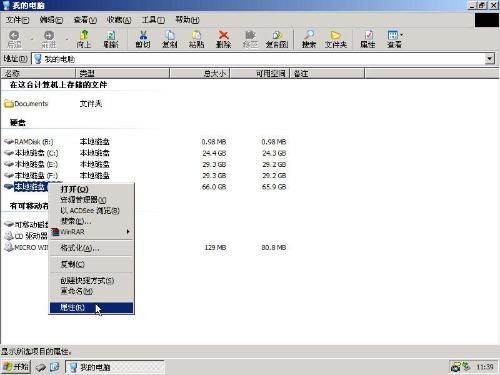Open the 帮助(H) Help menu
The image size is (500, 375).
point(187,20)
